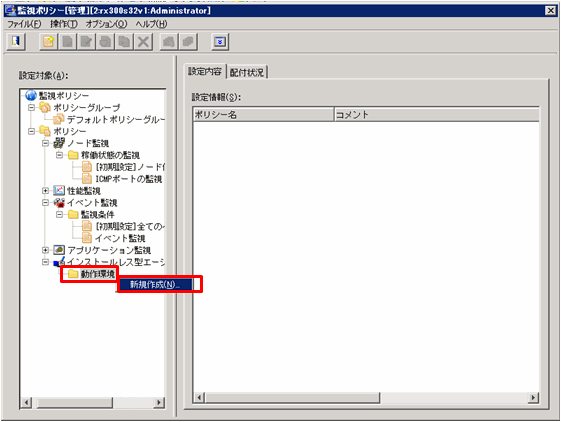Collapse the ポリシーグループ tree node
Viewport: 561px width, 422px height.
31,107
